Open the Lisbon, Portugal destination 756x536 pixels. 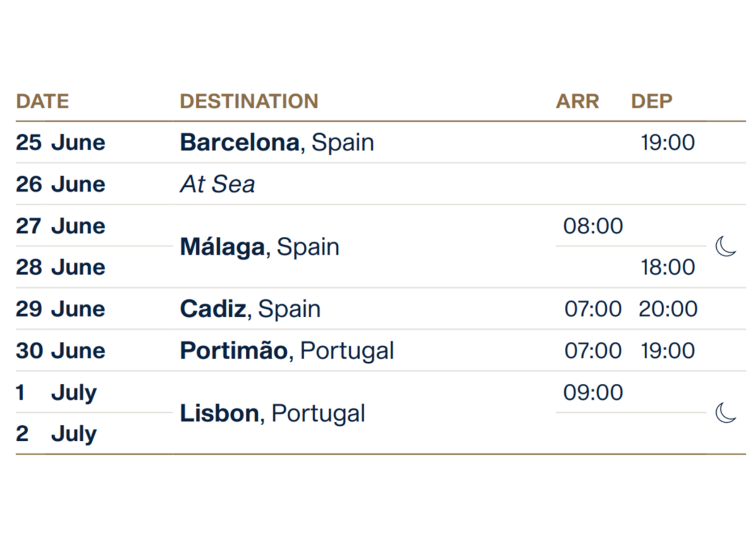[x=273, y=413]
